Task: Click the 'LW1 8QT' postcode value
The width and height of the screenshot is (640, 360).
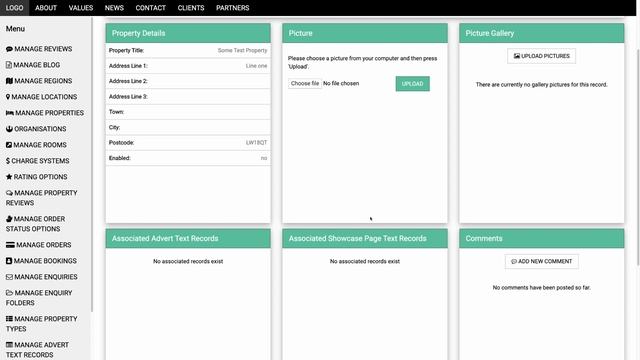Action: coord(256,142)
